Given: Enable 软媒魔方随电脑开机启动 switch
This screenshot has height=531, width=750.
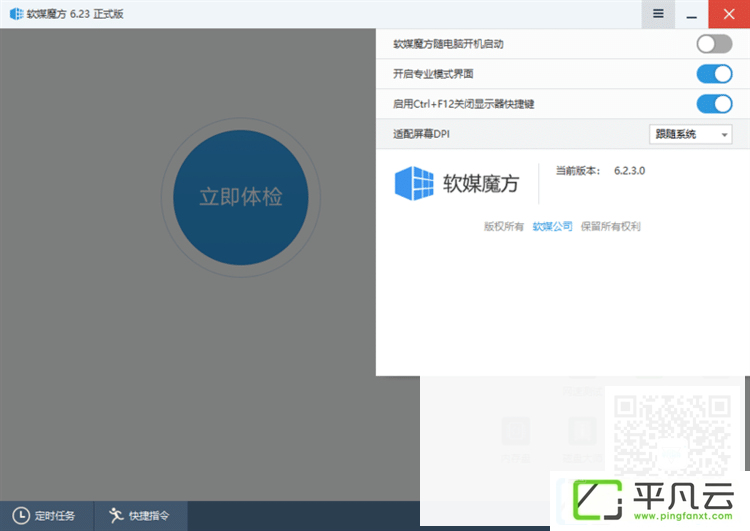Looking at the screenshot, I should point(714,44).
